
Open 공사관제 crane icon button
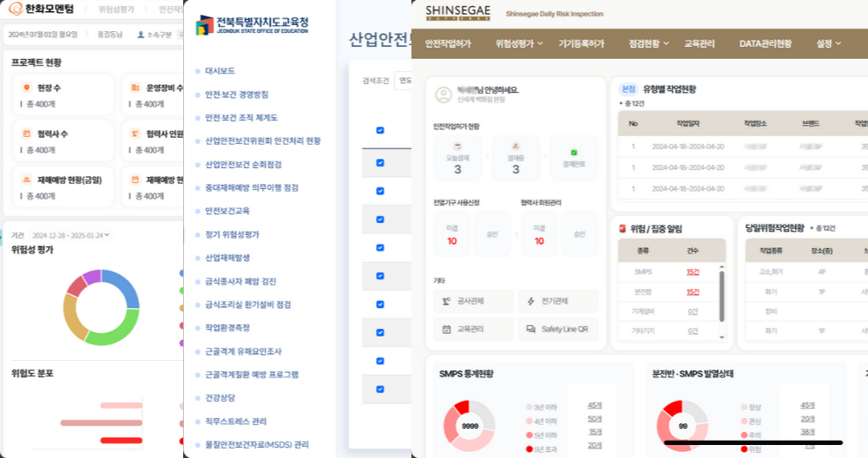point(446,302)
